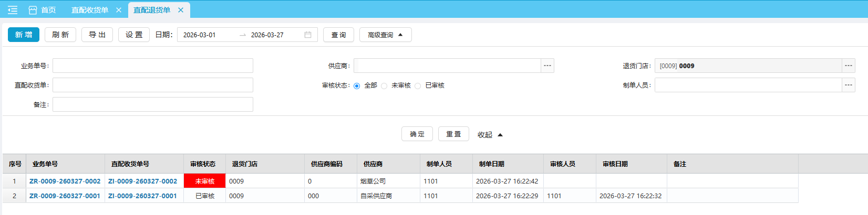
Task: Open supplier lookup ellipsis button
Action: 547,66
